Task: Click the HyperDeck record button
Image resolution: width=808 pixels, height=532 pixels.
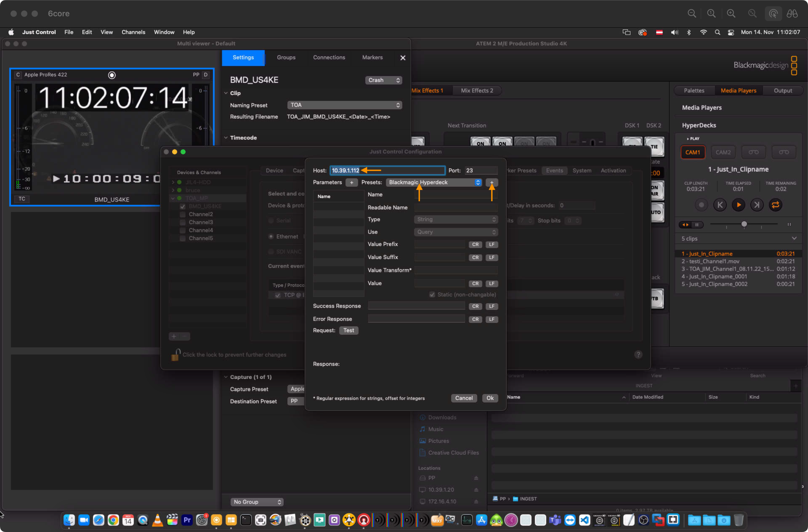Action: click(701, 204)
